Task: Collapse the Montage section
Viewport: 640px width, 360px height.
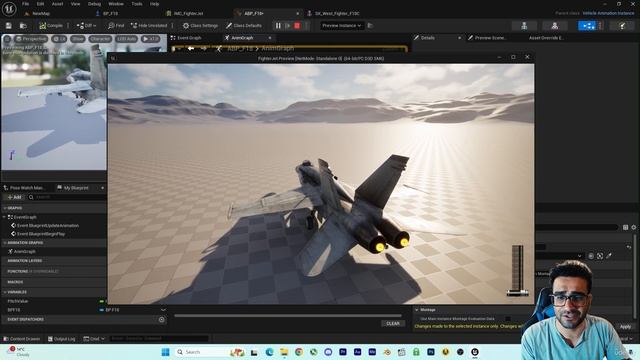Action: pyautogui.click(x=417, y=310)
